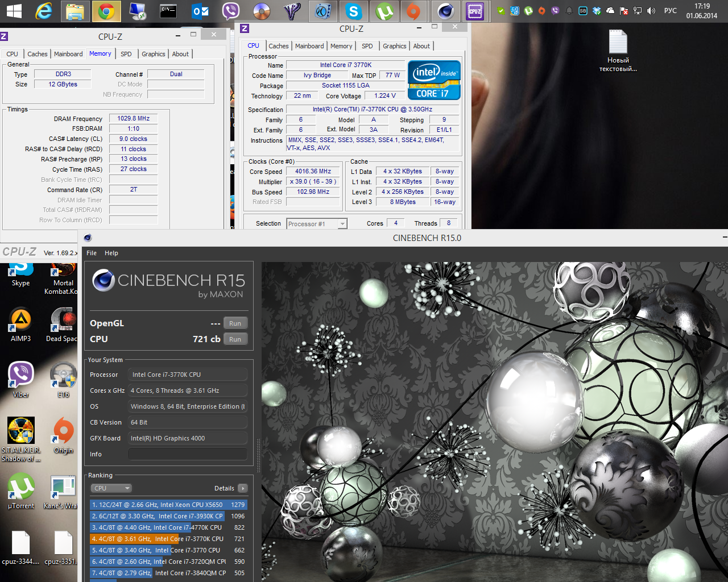
Task: Run the OpenGL benchmark in Cinebench
Action: click(x=235, y=323)
